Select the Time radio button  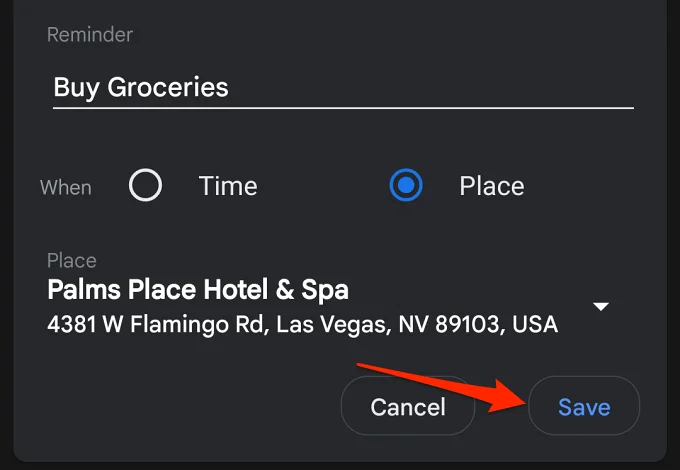[145, 185]
